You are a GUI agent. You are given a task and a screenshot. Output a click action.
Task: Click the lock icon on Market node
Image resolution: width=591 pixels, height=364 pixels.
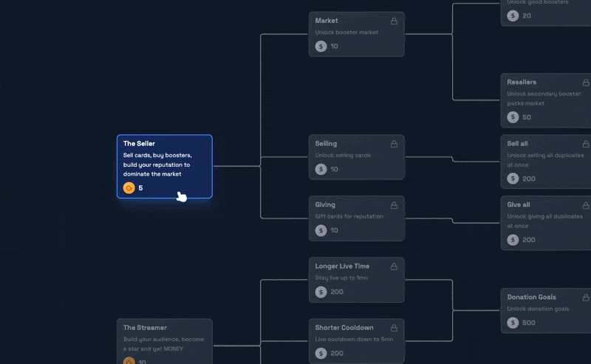[394, 21]
